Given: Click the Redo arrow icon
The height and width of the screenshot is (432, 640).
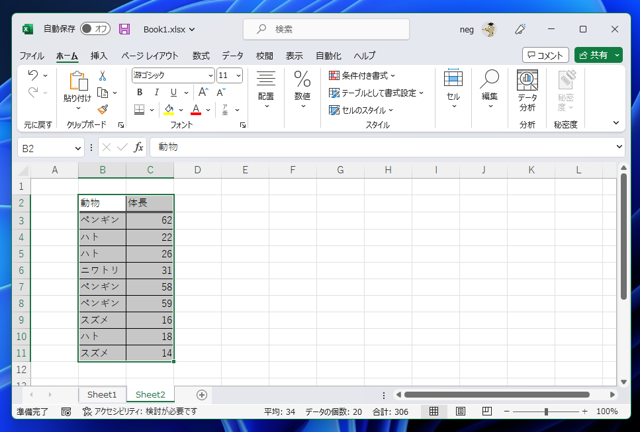Looking at the screenshot, I should tap(33, 93).
